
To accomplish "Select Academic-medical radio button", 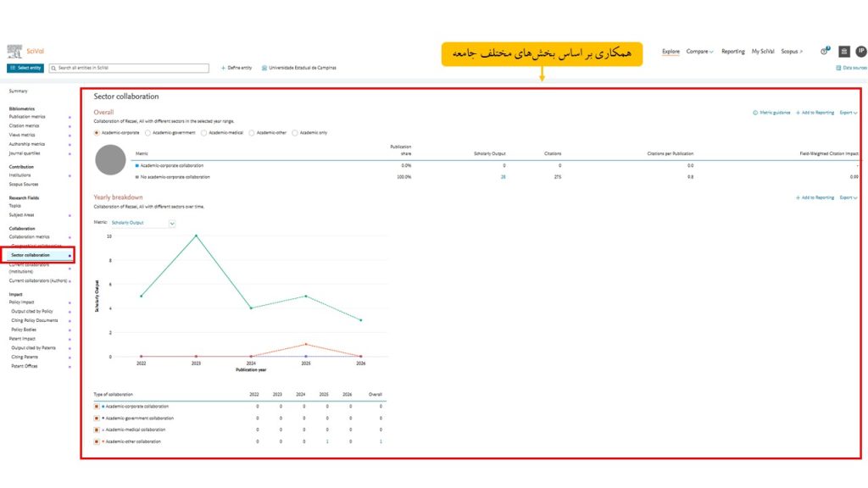I will coord(203,133).
